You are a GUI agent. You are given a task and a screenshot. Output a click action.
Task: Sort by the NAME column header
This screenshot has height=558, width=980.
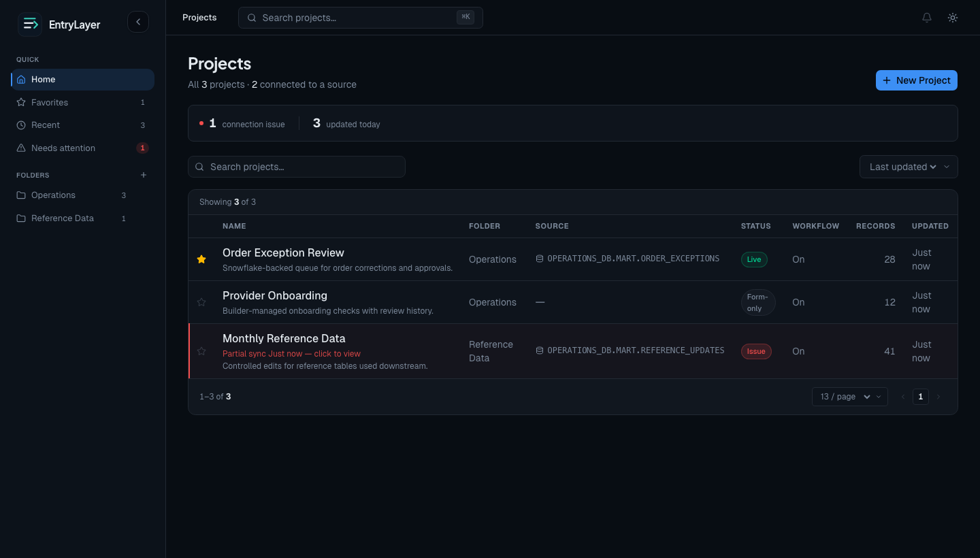pyautogui.click(x=234, y=226)
